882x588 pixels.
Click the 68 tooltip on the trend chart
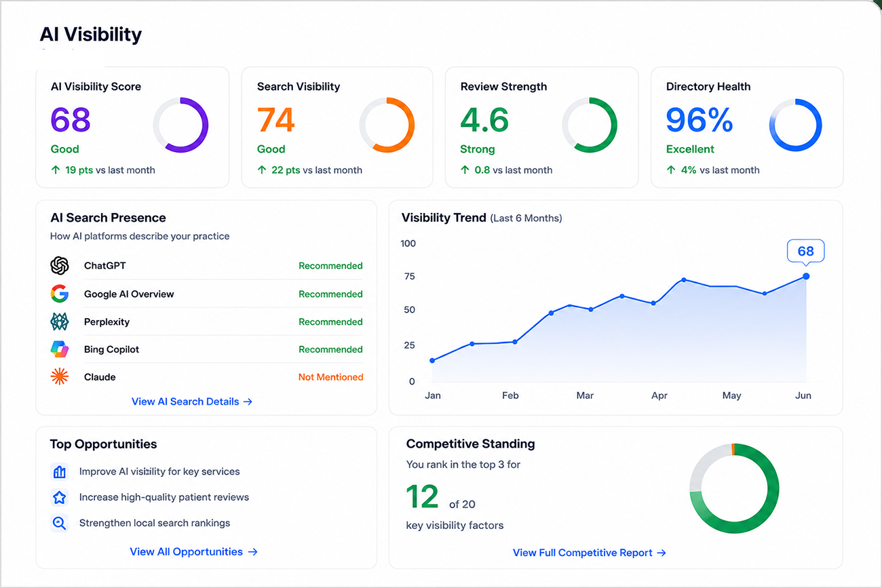805,251
